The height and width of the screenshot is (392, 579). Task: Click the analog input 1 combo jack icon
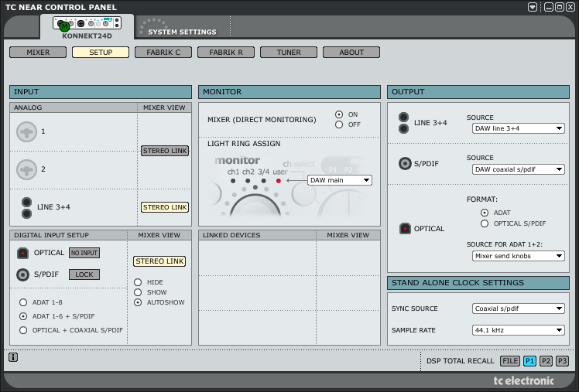click(x=26, y=131)
